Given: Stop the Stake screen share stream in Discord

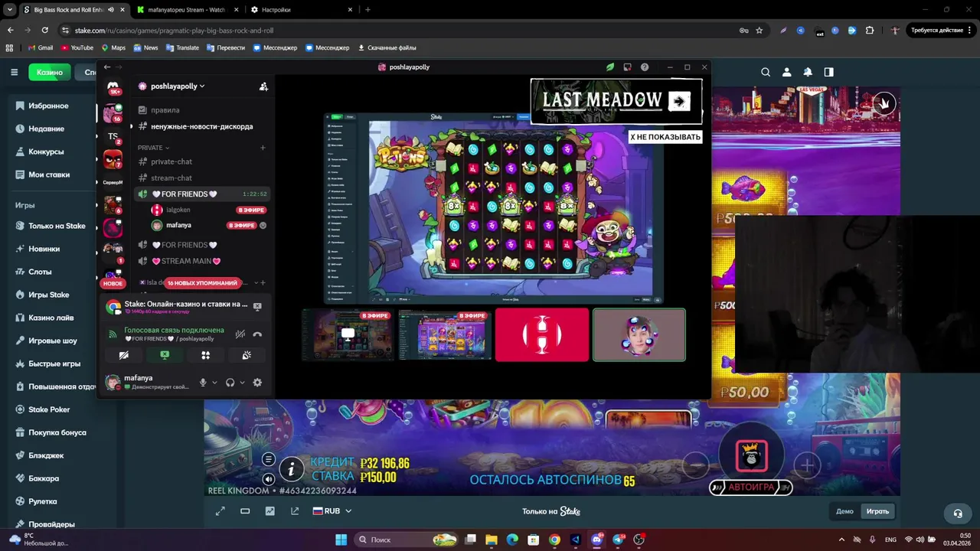Looking at the screenshot, I should [x=257, y=306].
